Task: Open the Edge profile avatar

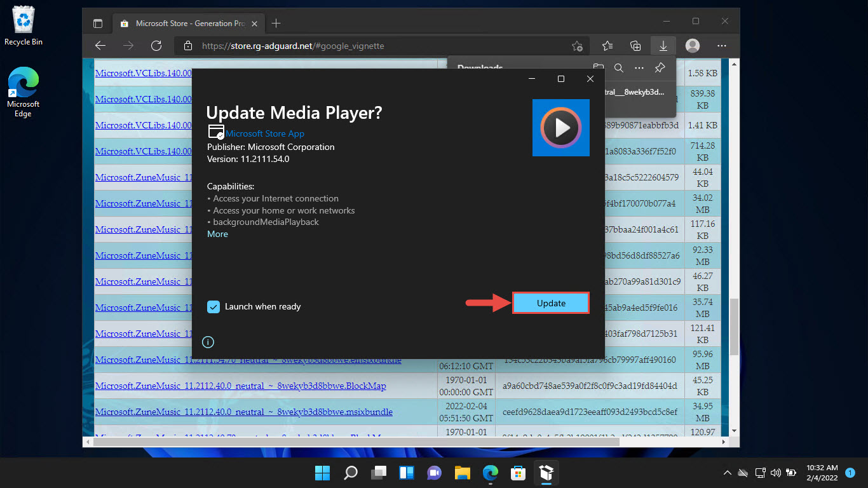Action: pyautogui.click(x=693, y=46)
